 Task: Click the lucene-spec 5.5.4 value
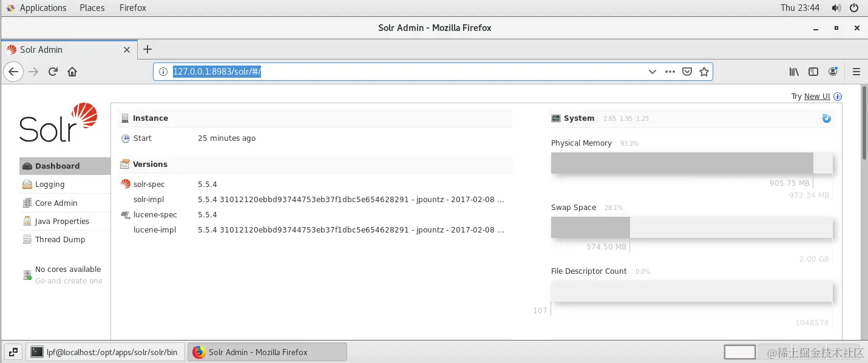coord(207,215)
